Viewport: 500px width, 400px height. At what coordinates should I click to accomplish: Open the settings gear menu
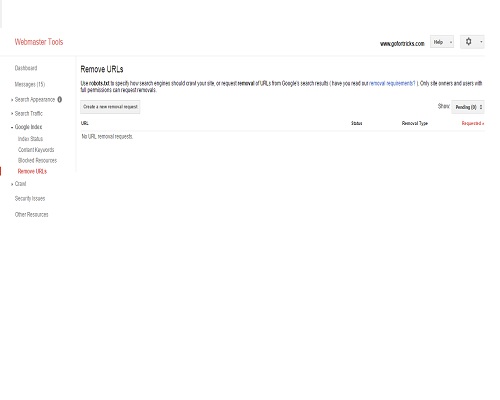[x=472, y=42]
